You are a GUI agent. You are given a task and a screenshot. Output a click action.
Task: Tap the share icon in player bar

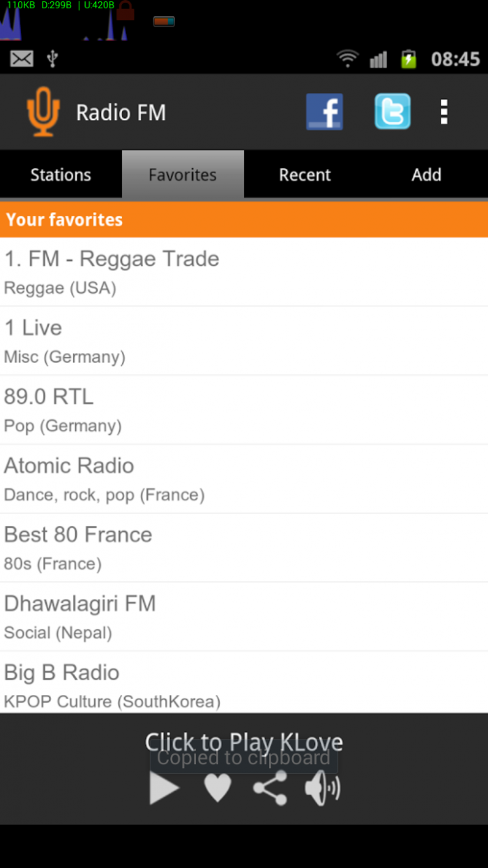point(270,788)
